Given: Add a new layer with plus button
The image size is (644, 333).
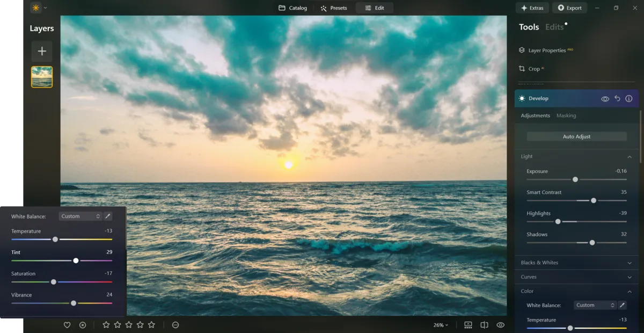Looking at the screenshot, I should [x=42, y=52].
